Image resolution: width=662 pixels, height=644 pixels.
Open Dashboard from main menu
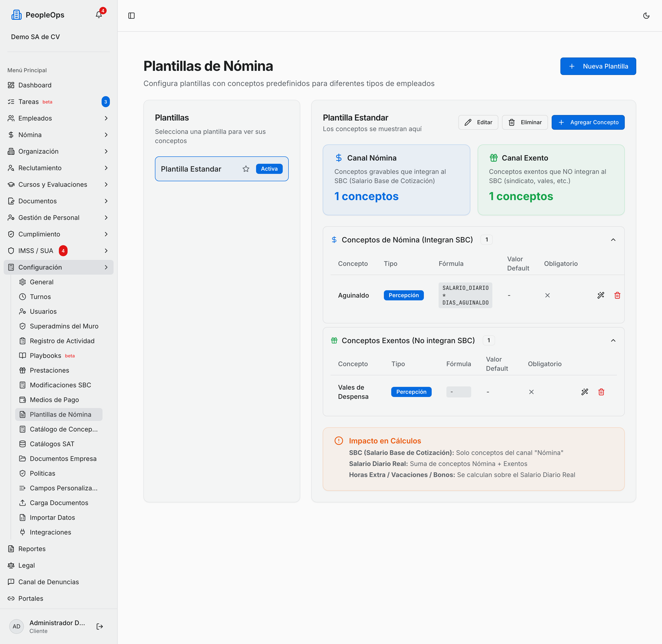(58, 85)
